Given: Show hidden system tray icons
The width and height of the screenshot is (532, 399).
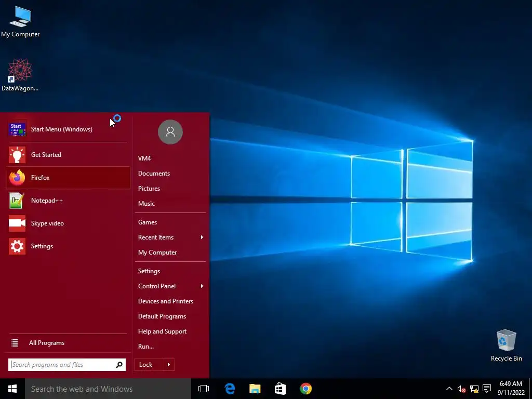Looking at the screenshot, I should 449,389.
